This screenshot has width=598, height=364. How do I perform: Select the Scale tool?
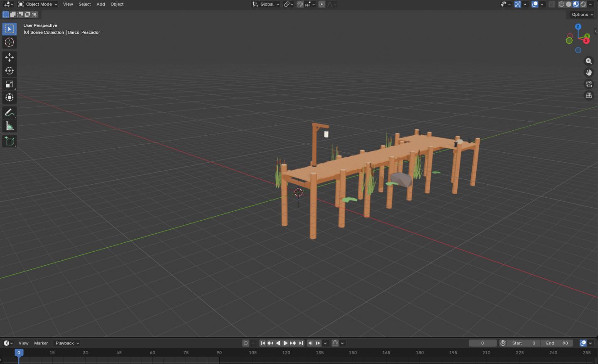[10, 84]
